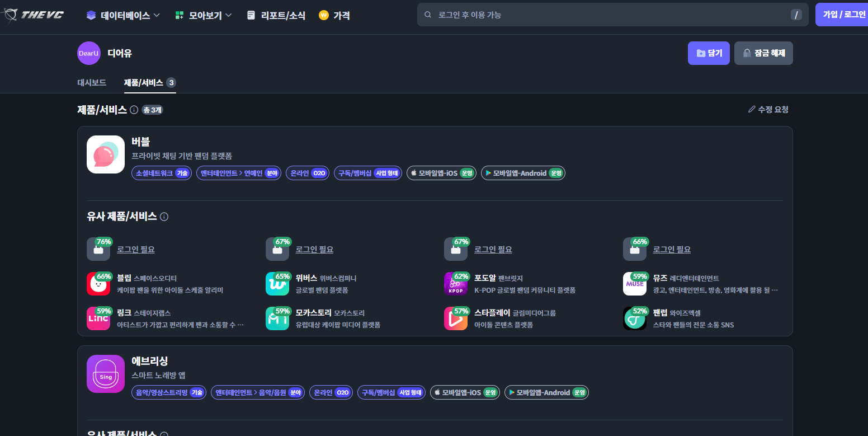Click the 잠금 해제 button

click(x=763, y=53)
